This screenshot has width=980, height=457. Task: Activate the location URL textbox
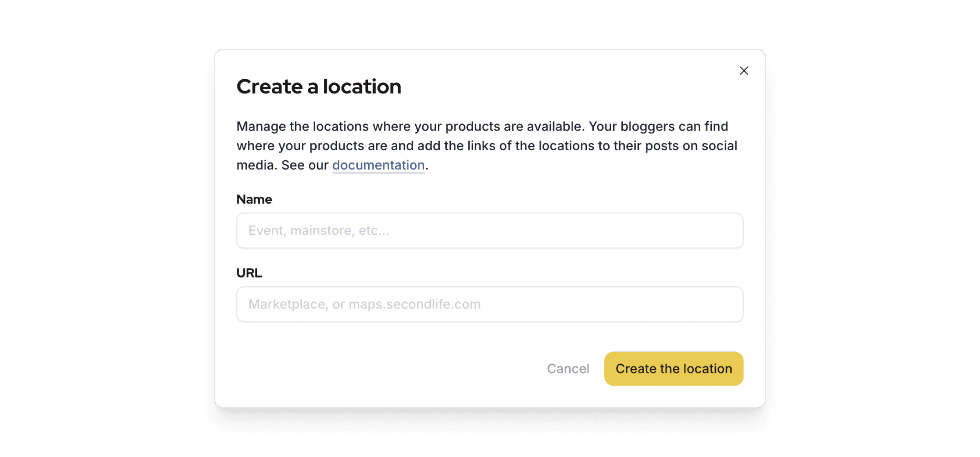[490, 304]
